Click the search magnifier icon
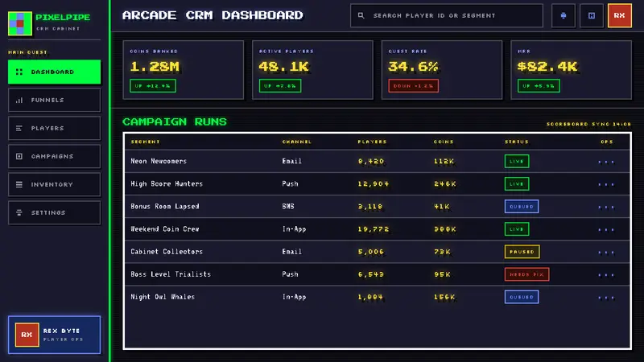Viewport: 644px width, 362px height. click(x=361, y=15)
